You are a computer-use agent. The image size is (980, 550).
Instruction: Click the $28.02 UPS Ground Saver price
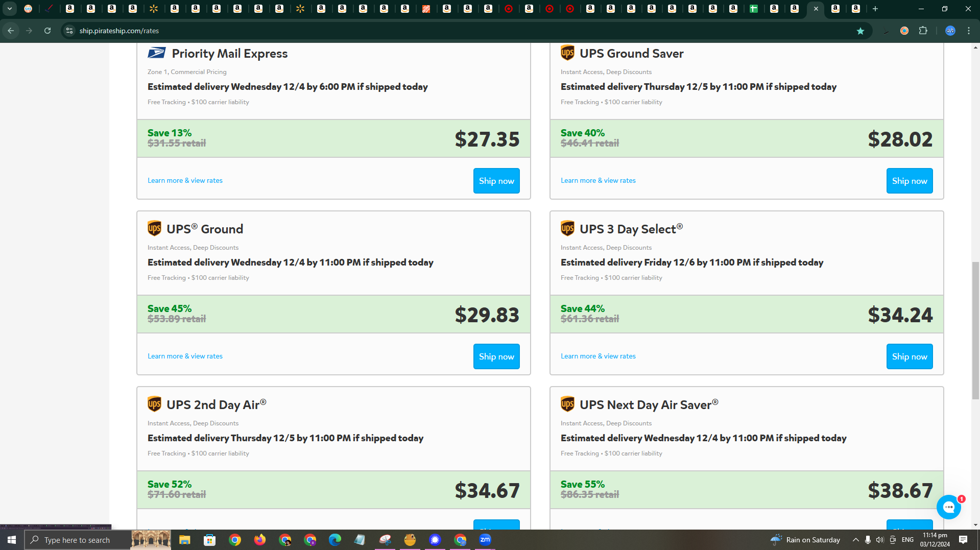pyautogui.click(x=900, y=139)
